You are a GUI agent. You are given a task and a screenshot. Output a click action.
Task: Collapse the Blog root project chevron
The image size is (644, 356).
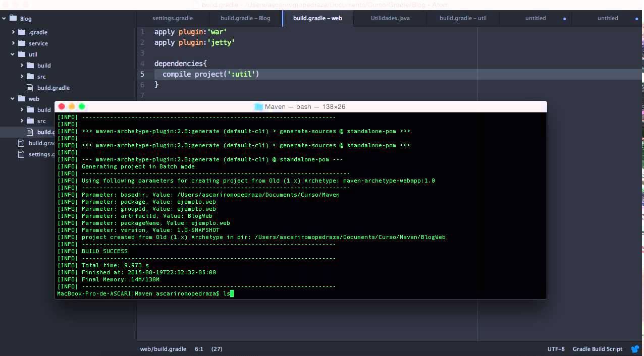(4, 18)
